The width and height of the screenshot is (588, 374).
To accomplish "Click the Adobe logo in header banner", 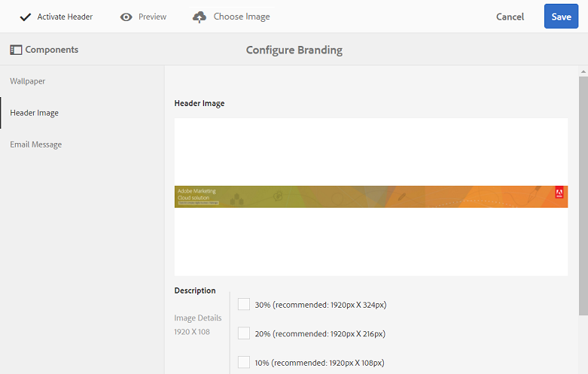I will pos(559,193).
